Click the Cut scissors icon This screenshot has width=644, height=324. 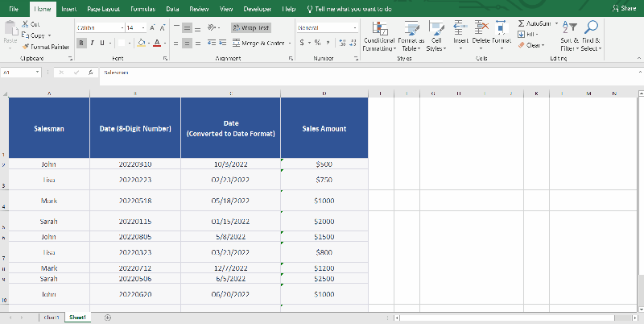(25, 24)
